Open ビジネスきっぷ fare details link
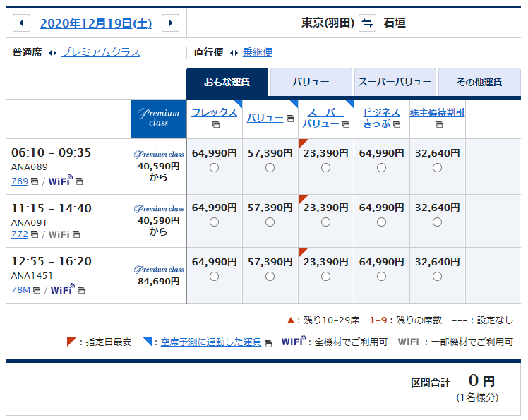This screenshot has height=420, width=528. [380, 118]
